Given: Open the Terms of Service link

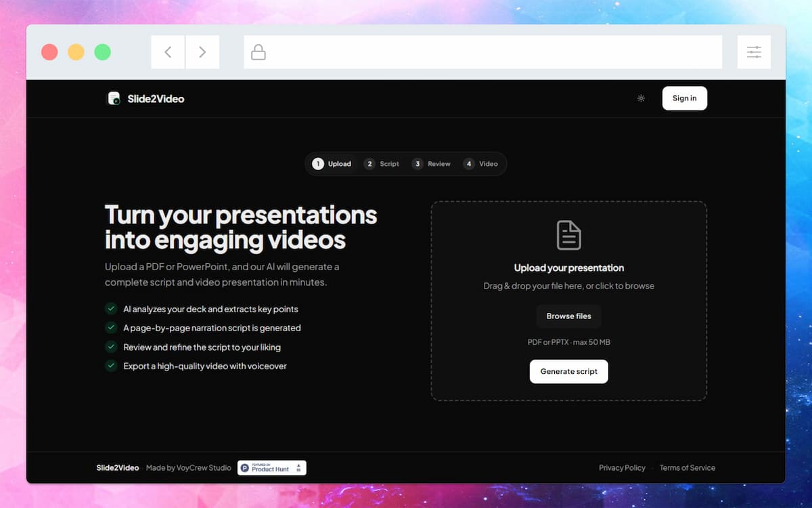Looking at the screenshot, I should point(687,467).
